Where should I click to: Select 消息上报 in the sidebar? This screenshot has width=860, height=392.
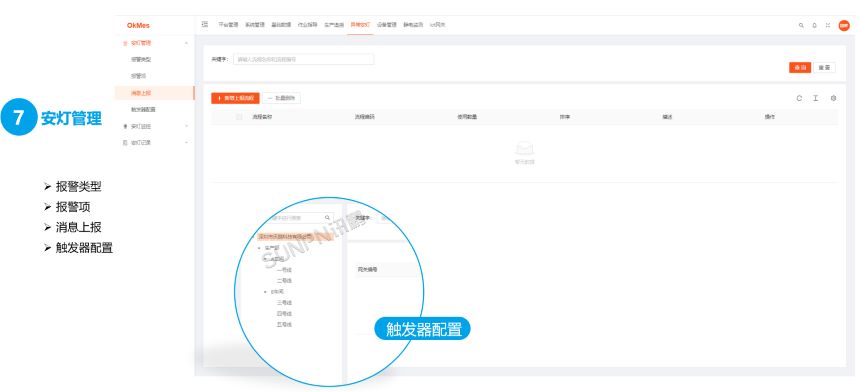(141, 93)
